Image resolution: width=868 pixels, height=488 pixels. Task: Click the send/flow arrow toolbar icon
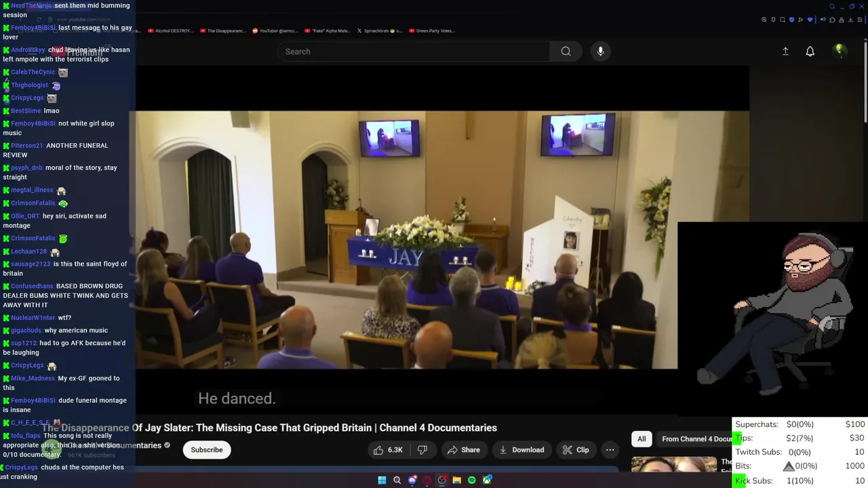point(800,20)
